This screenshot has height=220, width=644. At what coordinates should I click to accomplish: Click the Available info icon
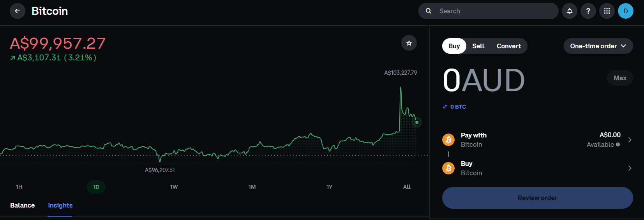coord(618,144)
